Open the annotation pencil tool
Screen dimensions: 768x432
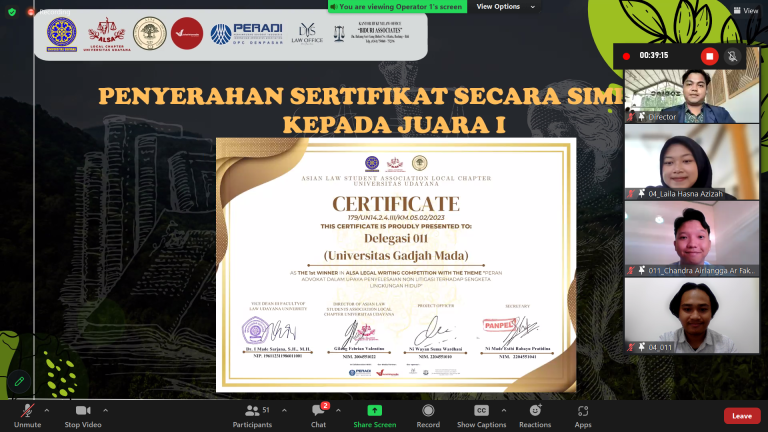(20, 381)
